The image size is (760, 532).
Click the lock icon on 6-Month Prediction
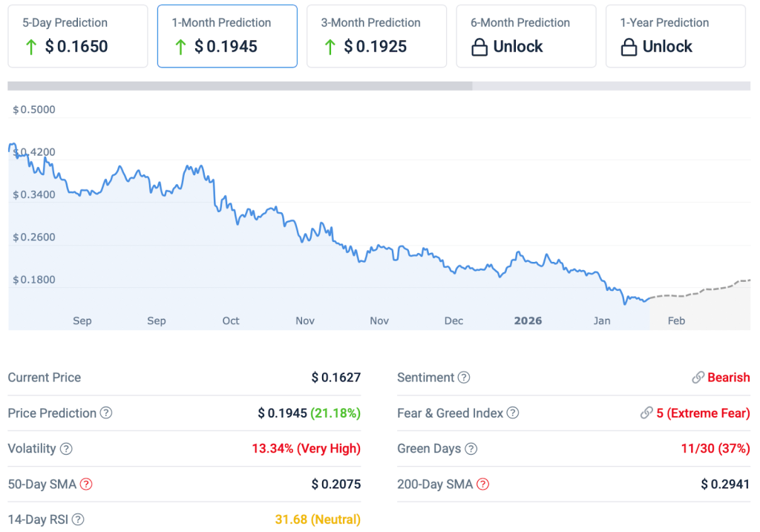480,47
